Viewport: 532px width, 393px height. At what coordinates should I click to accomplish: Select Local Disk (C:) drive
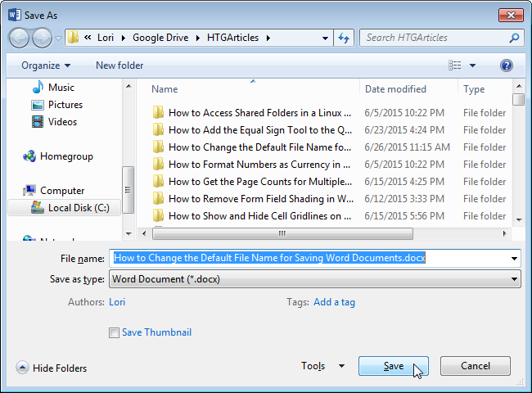78,207
